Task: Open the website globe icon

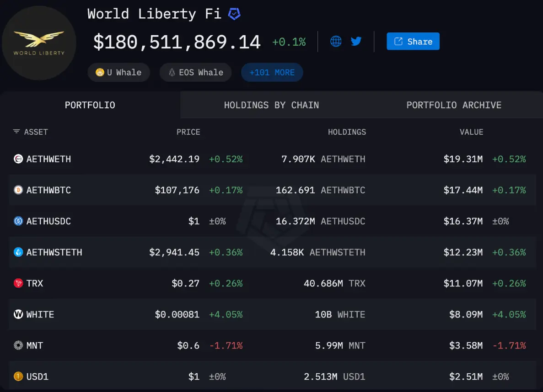Action: [x=336, y=42]
